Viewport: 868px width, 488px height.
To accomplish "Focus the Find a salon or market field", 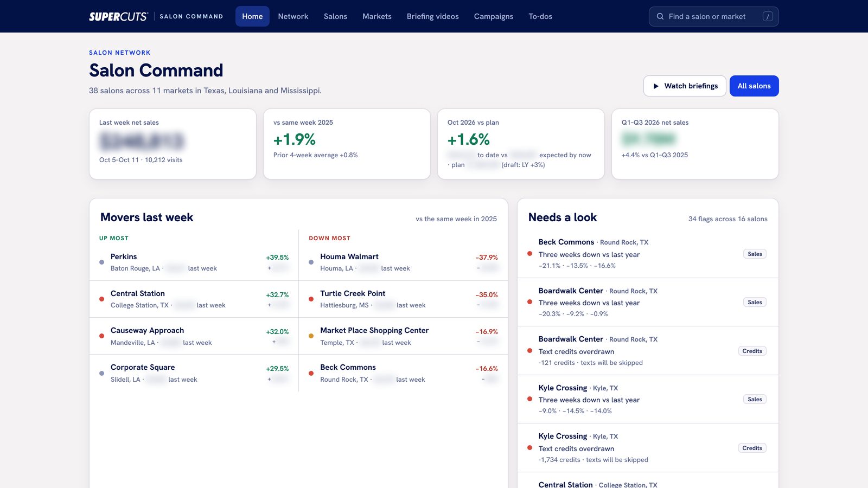I will 714,16.
